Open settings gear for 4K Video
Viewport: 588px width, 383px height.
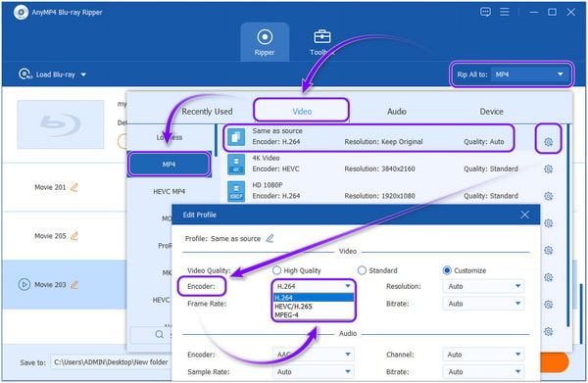click(x=548, y=169)
